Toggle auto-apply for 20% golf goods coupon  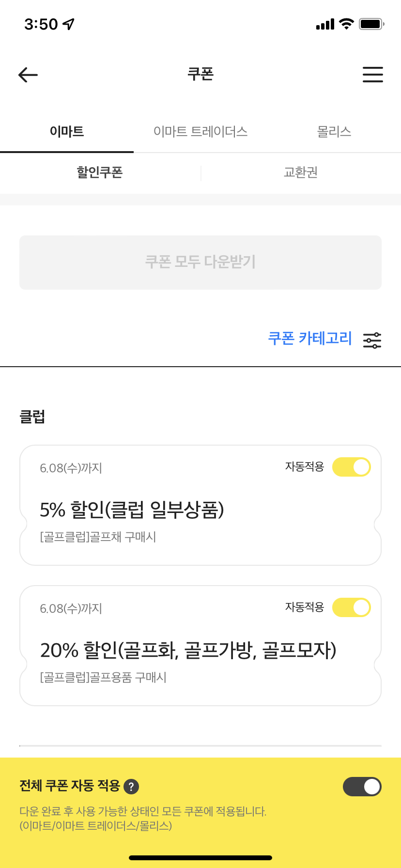[351, 607]
